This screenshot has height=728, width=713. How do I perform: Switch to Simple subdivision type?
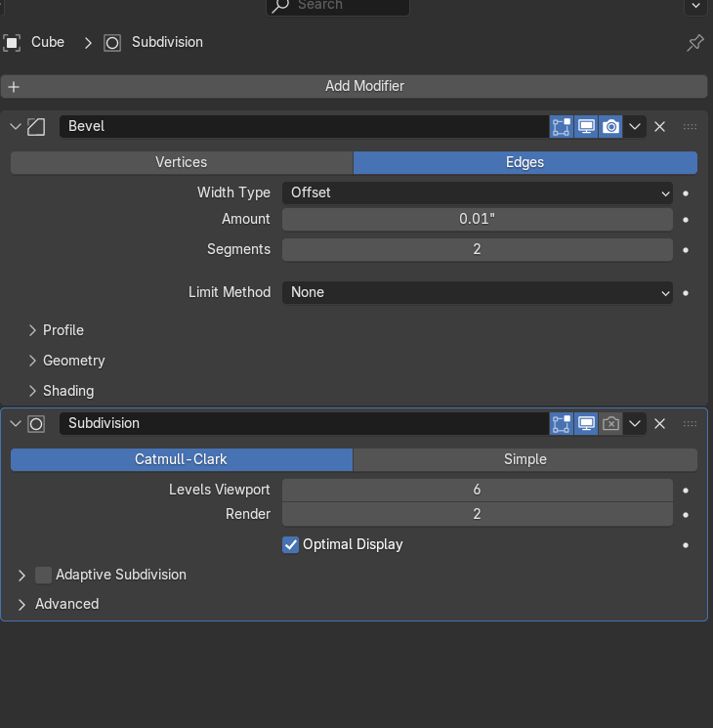(x=525, y=459)
